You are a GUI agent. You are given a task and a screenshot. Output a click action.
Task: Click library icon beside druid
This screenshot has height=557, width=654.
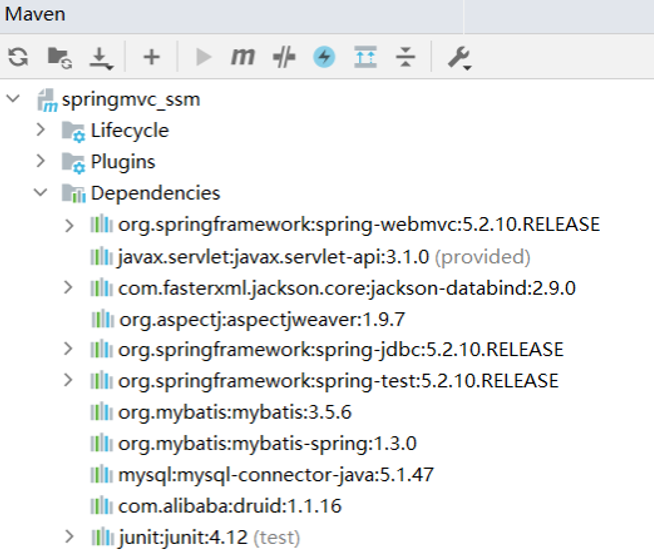pyautogui.click(x=101, y=506)
